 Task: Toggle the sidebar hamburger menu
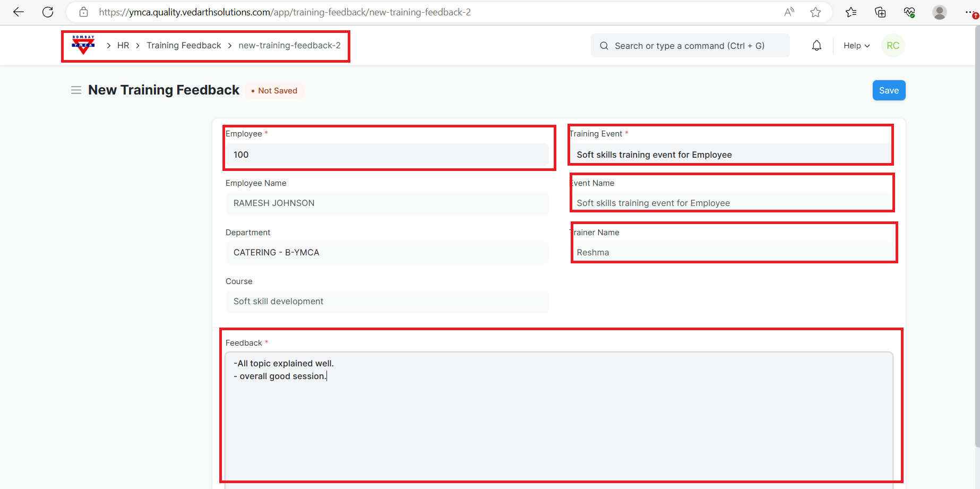point(76,90)
